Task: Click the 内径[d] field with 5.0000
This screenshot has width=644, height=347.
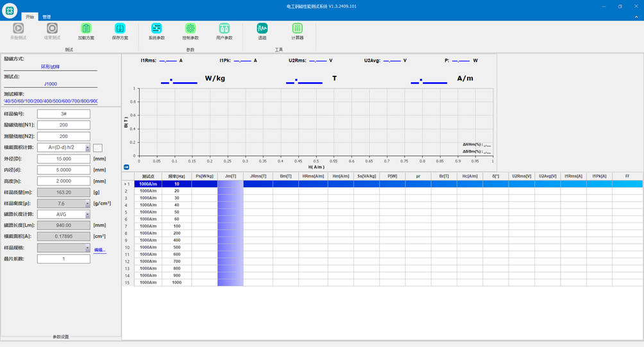Action: (64, 170)
